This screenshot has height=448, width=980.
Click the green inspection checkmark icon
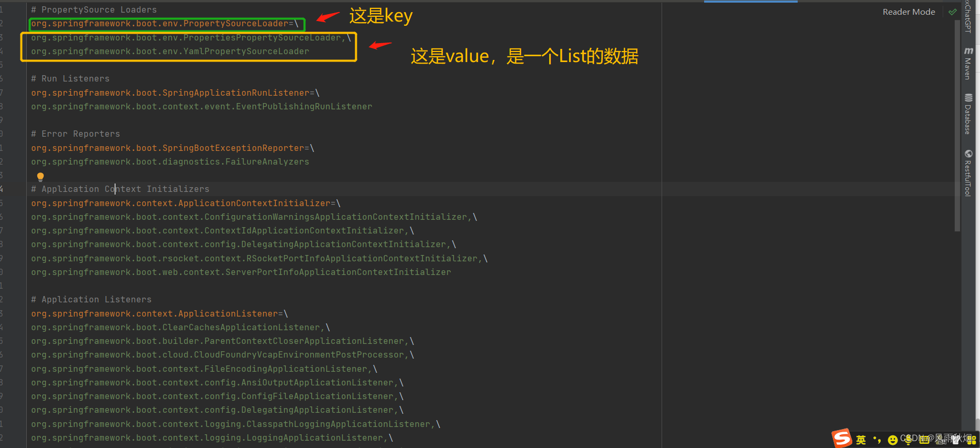[x=953, y=12]
